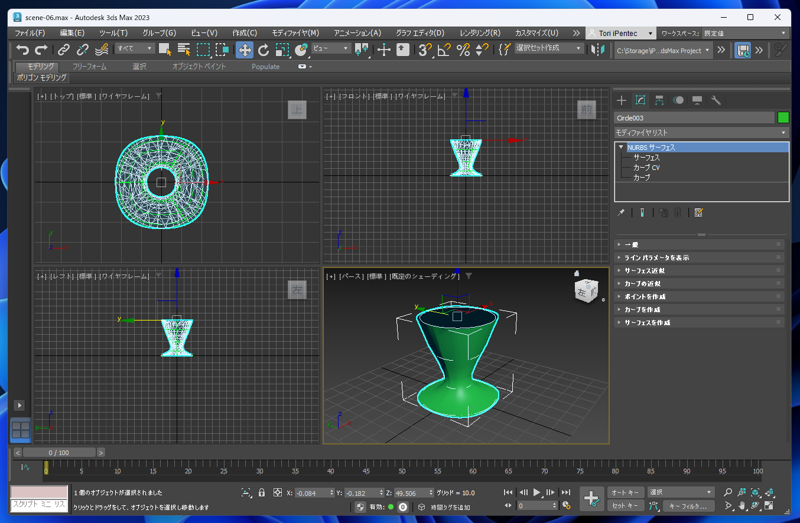This screenshot has height=523, width=800.
Task: Collapse the NURBS サーフェス stack entry
Action: (621, 147)
